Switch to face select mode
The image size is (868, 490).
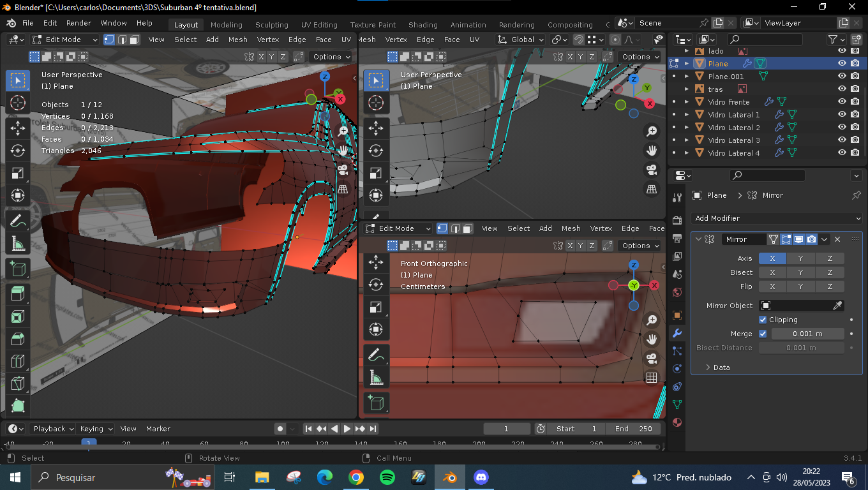coord(135,40)
